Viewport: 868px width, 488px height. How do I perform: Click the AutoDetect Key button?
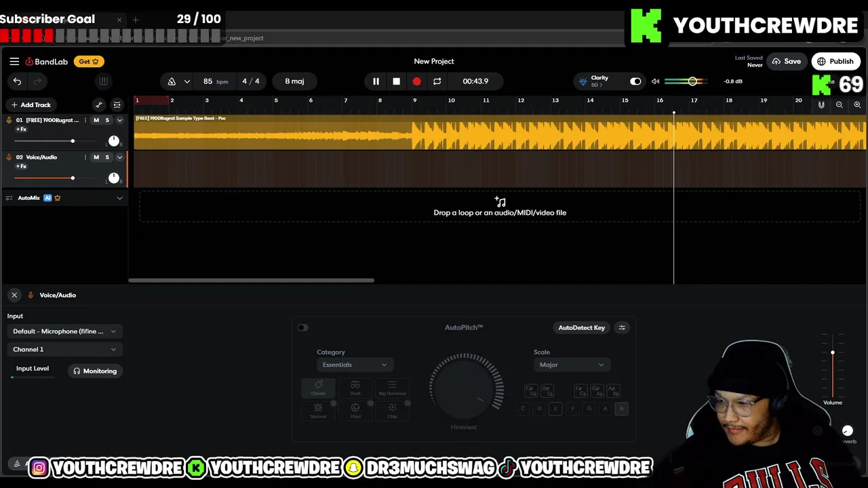click(581, 327)
